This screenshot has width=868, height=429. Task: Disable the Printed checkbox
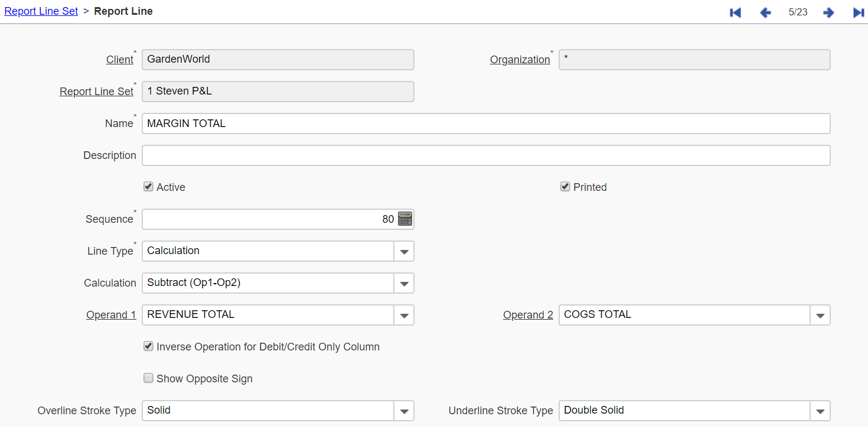[x=565, y=187]
